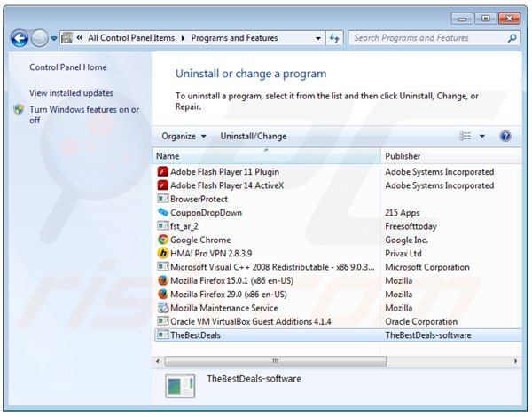This screenshot has width=532, height=417.
Task: Click the BrowserProtect program icon
Action: tap(163, 199)
